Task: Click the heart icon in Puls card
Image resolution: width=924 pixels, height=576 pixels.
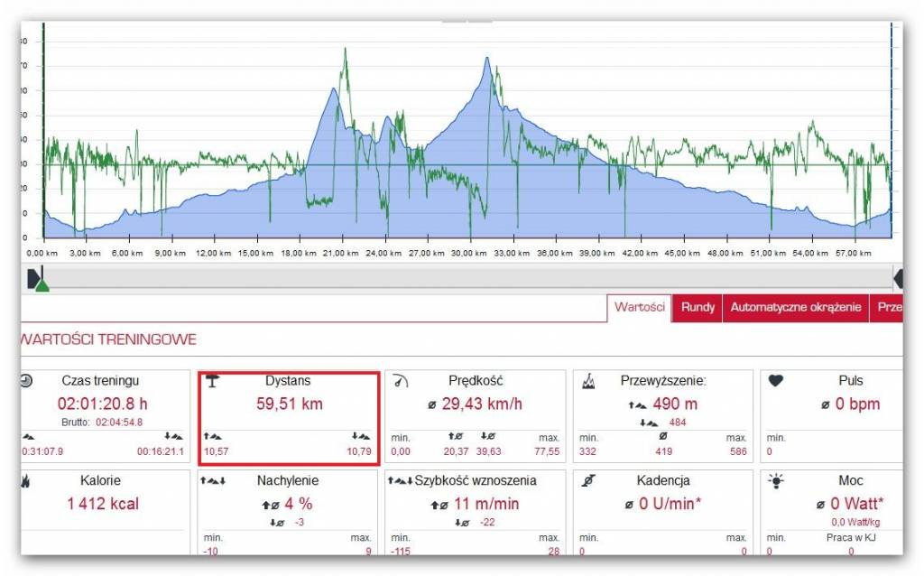Action: pyautogui.click(x=775, y=381)
